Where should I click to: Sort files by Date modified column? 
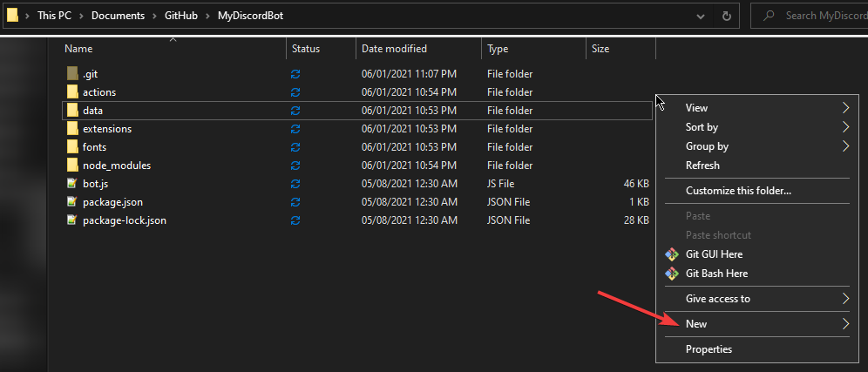394,49
